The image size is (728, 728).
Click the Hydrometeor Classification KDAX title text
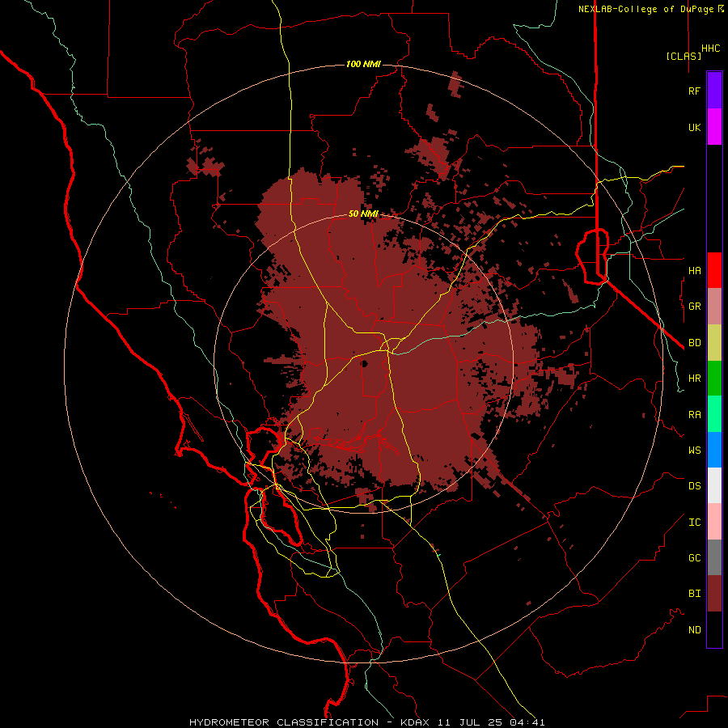pyautogui.click(x=366, y=722)
